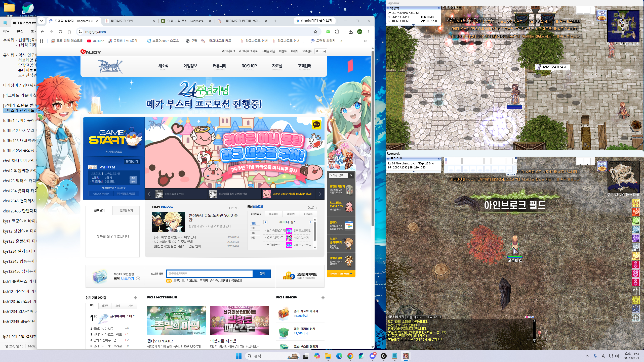Show next guild with the right arrow beside 루이나 길드

(x=311, y=222)
